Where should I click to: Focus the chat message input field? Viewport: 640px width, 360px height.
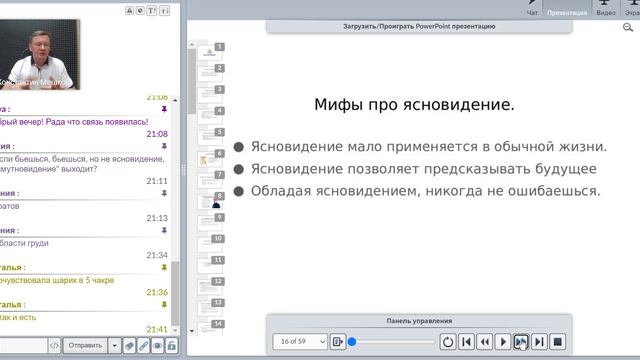pos(23,346)
